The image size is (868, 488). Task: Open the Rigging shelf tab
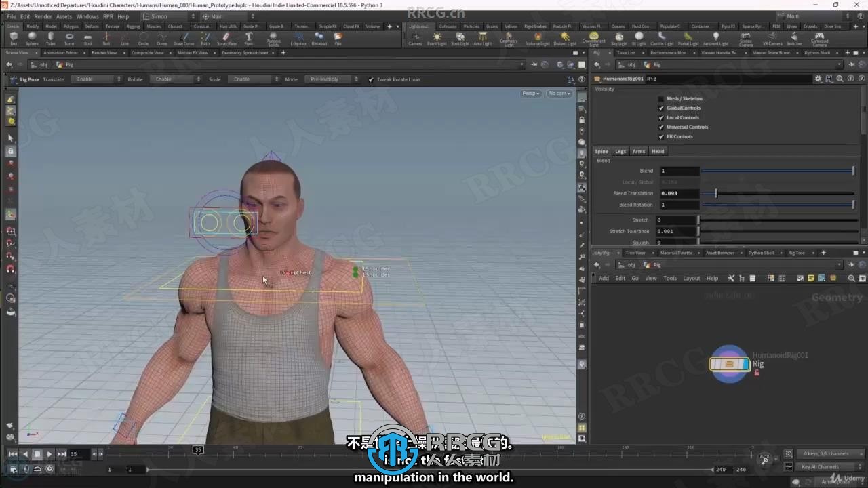pyautogui.click(x=133, y=26)
